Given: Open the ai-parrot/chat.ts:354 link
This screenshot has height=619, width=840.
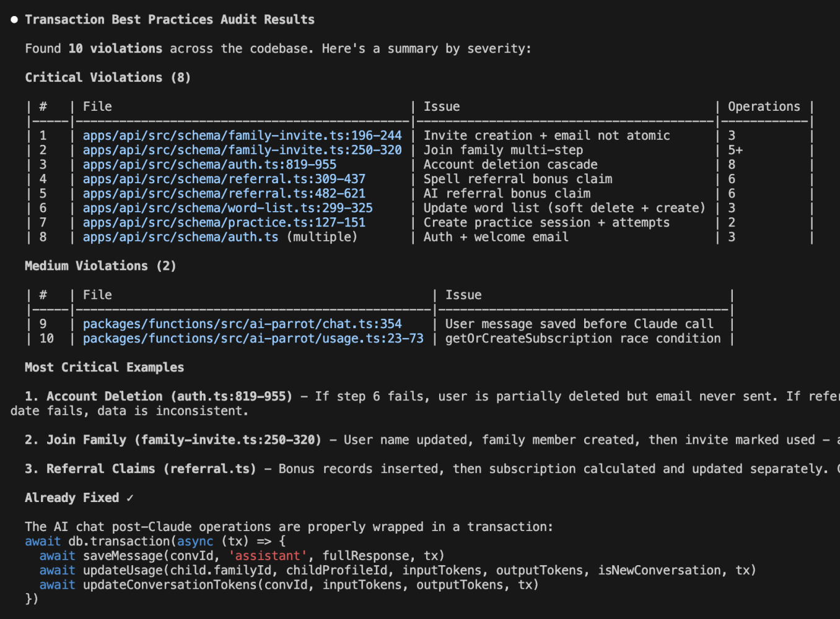Looking at the screenshot, I should click(242, 324).
